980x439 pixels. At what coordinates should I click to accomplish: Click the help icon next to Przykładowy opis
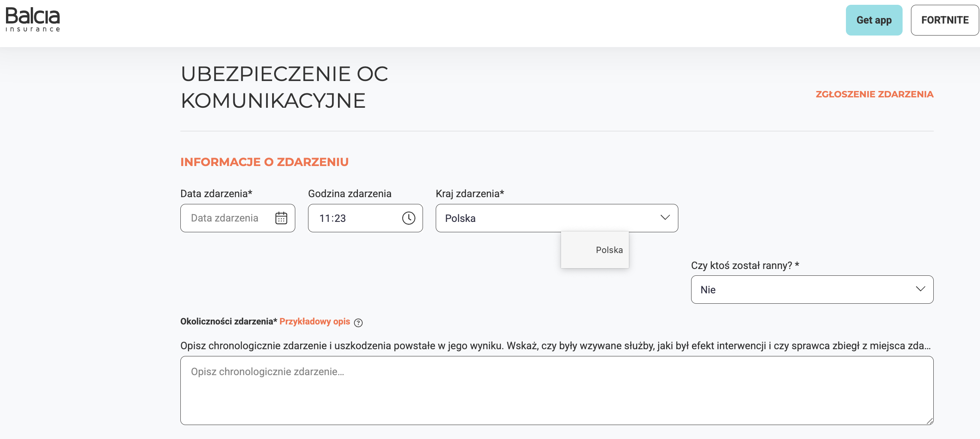(x=358, y=322)
